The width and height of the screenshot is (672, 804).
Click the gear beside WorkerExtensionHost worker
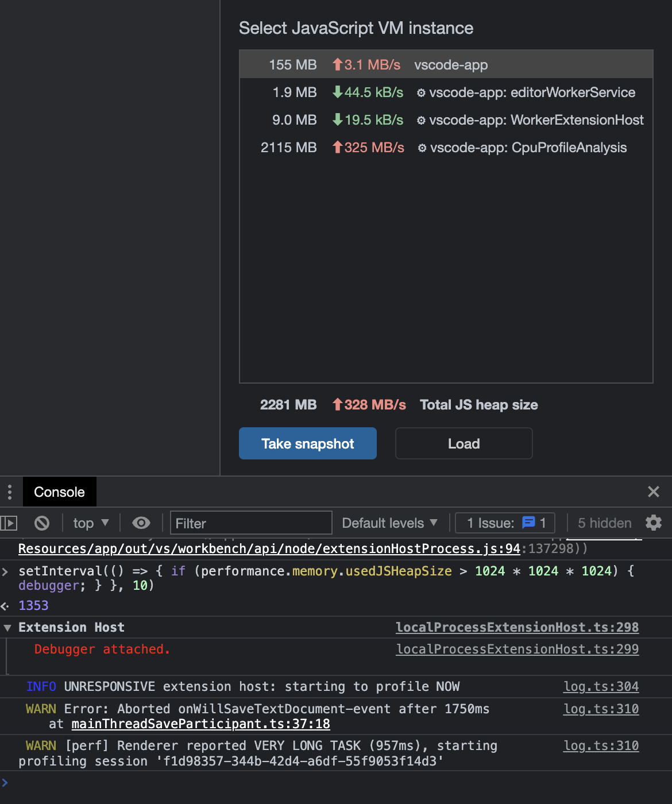pos(422,120)
